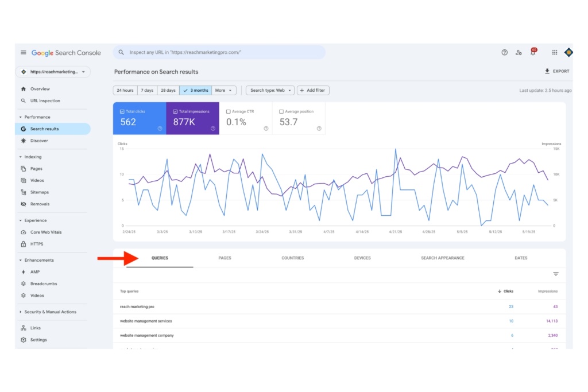This screenshot has height=392, width=588.
Task: Click the Add filter button
Action: [313, 90]
